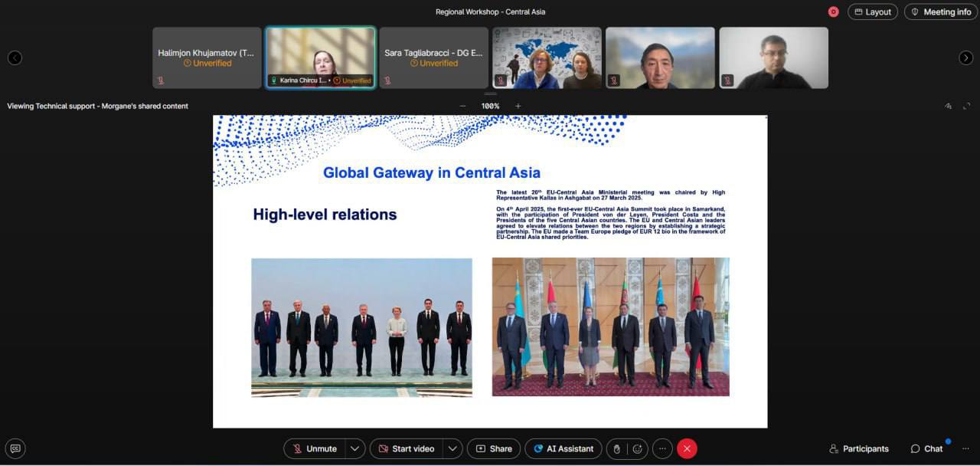Increase shared content zoom with plus control

[x=518, y=106]
